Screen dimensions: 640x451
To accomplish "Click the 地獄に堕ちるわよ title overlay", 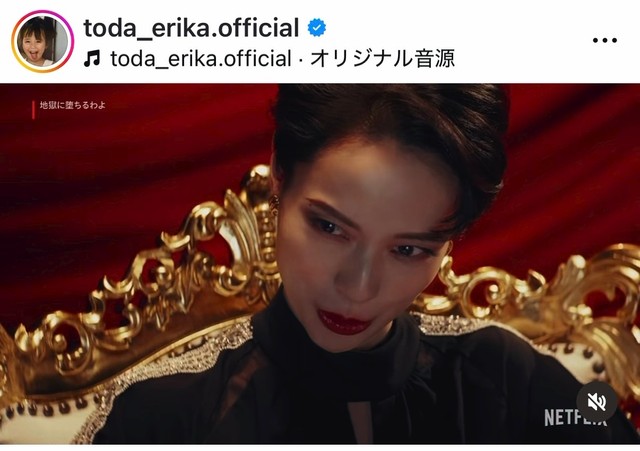I will point(73,105).
